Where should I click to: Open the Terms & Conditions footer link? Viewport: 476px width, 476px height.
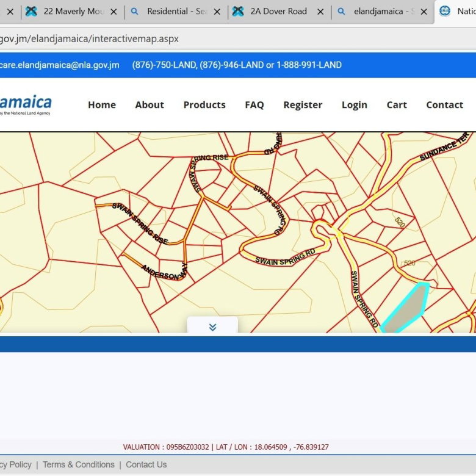click(x=78, y=465)
